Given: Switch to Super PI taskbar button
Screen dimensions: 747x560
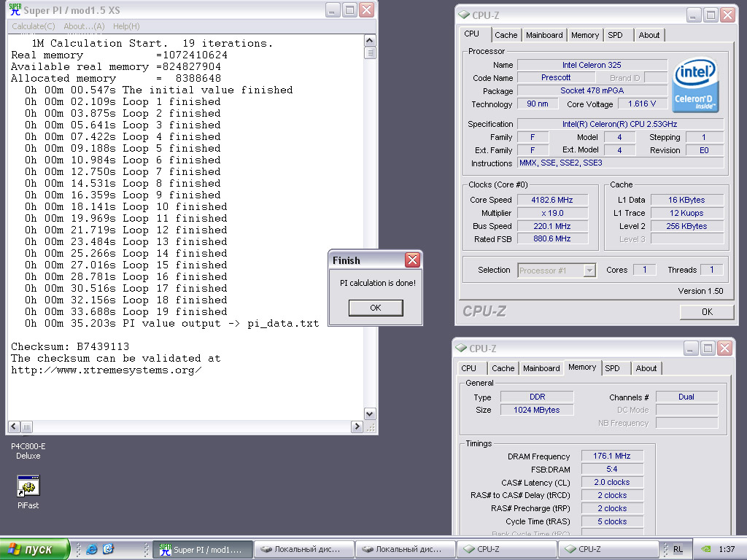Looking at the screenshot, I should (x=204, y=550).
